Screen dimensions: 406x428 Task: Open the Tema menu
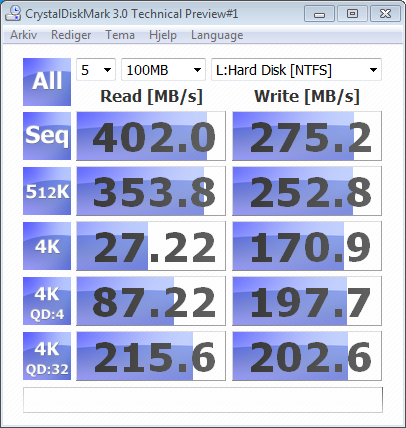(x=120, y=35)
